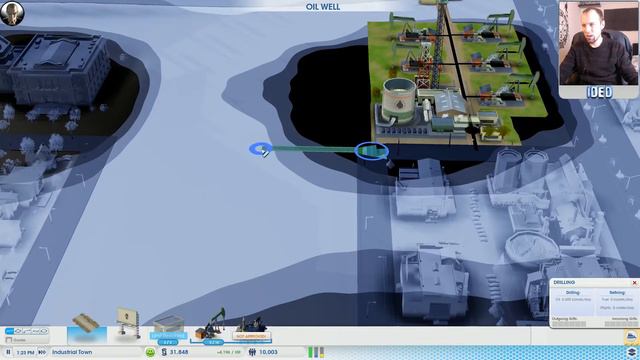
Task: Click the road placement end handle
Action: 260,149
